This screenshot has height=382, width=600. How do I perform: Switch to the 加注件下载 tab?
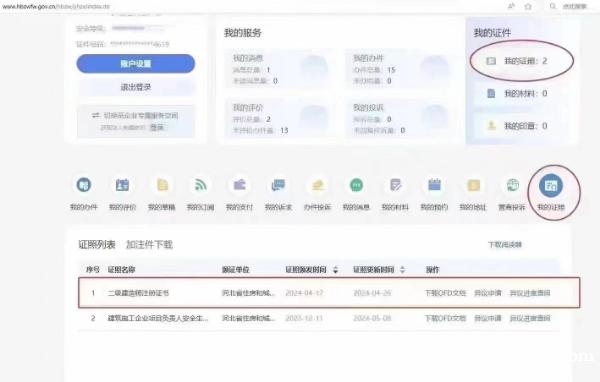(149, 245)
